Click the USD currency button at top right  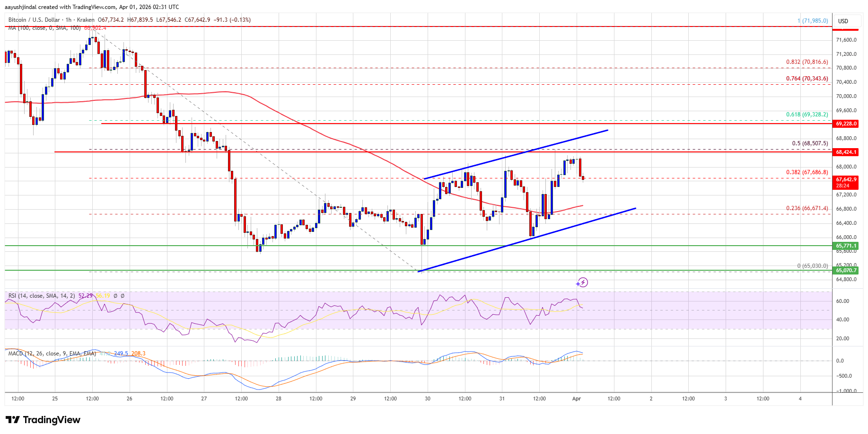[x=843, y=21]
